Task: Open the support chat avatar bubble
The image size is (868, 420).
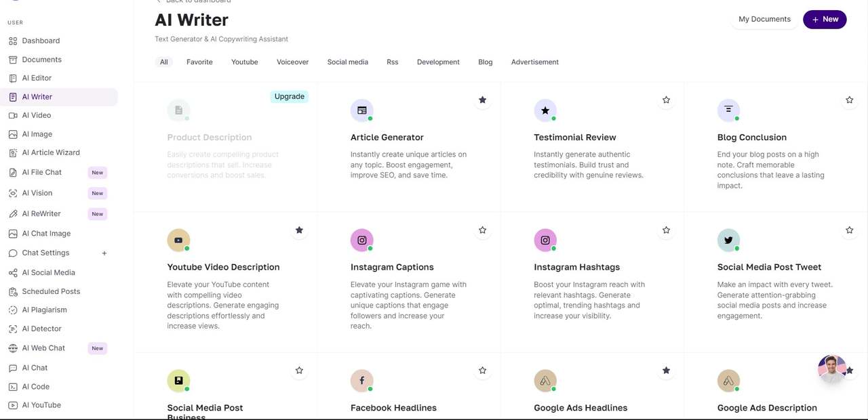Action: (x=832, y=369)
